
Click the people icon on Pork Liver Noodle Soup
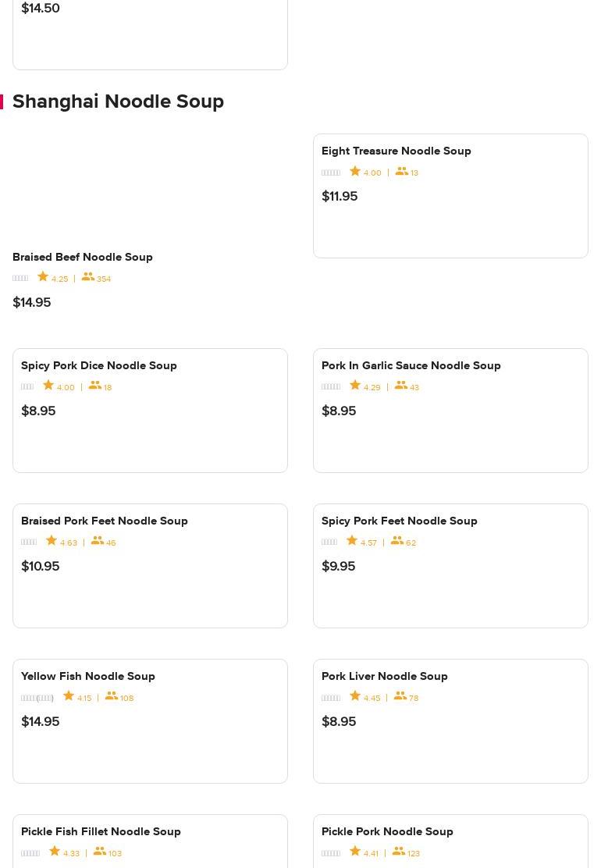coord(400,696)
